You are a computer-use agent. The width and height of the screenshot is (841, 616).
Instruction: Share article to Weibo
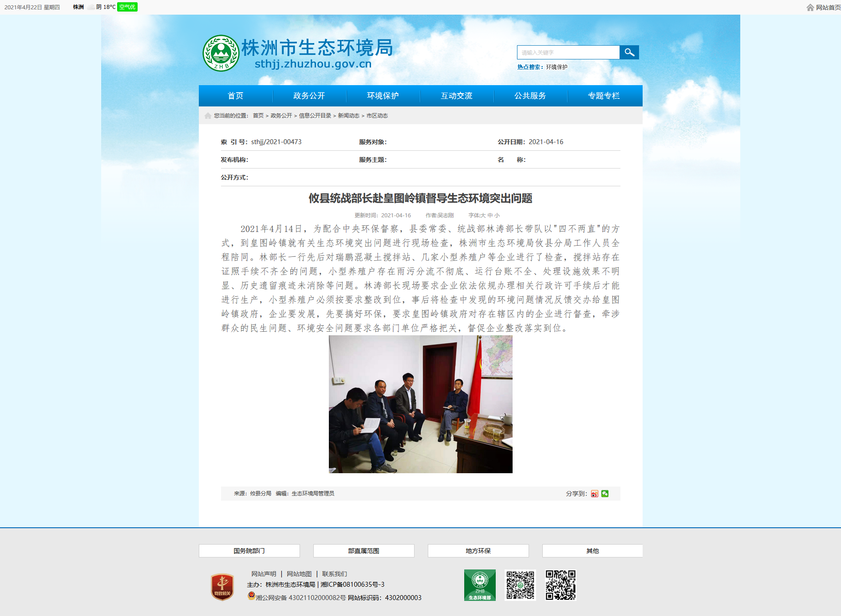click(x=594, y=494)
